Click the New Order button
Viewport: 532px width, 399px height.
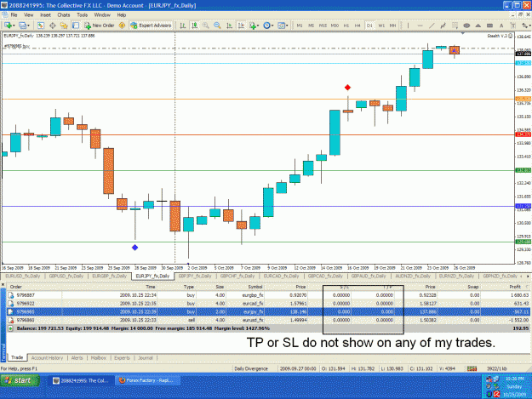coord(100,26)
